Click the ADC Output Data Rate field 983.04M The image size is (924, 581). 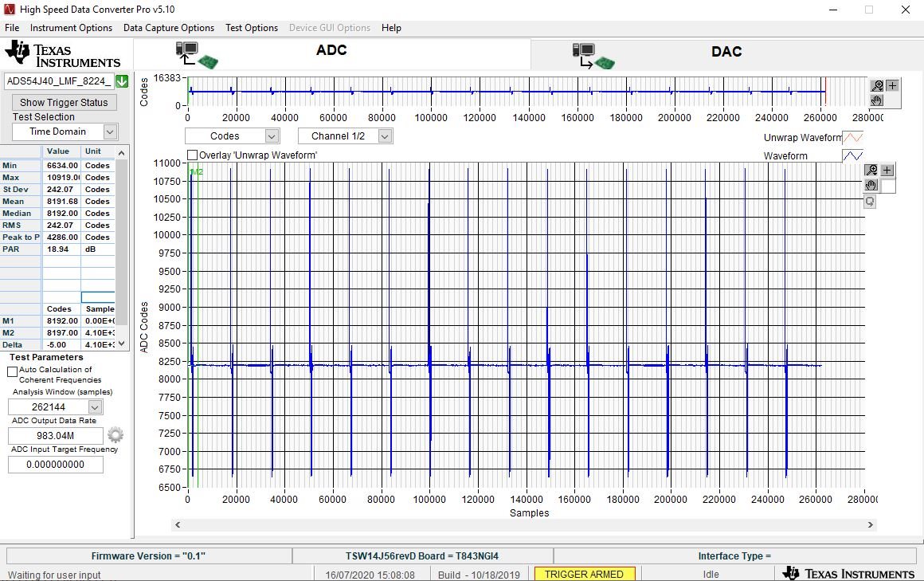coord(56,436)
